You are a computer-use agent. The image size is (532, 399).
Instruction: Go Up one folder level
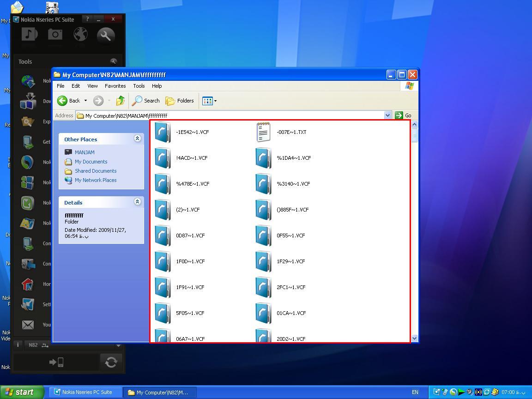[121, 100]
